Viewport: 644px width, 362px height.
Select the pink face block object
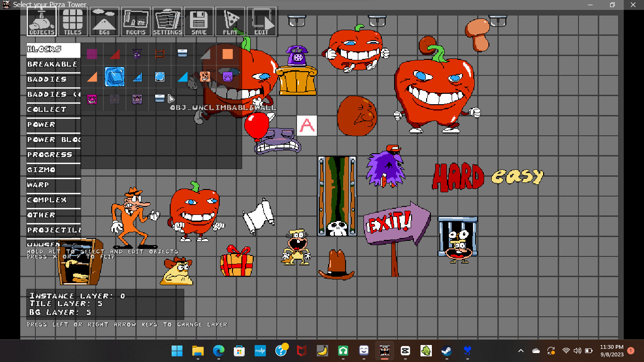[91, 99]
